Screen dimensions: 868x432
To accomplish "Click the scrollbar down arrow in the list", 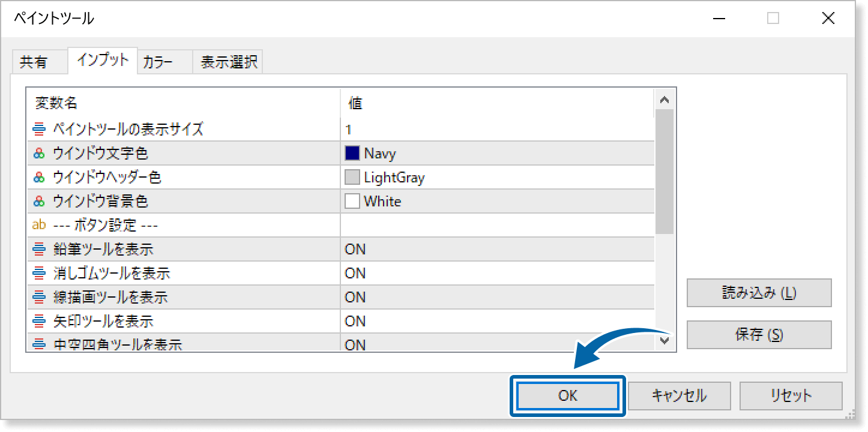I will (664, 340).
